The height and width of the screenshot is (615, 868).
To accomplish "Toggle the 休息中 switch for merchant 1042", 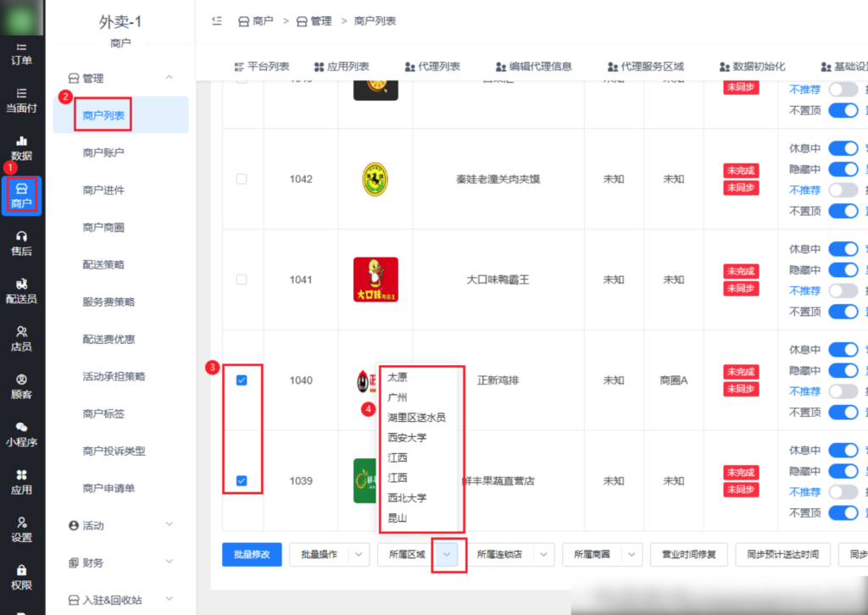I will pyautogui.click(x=843, y=147).
